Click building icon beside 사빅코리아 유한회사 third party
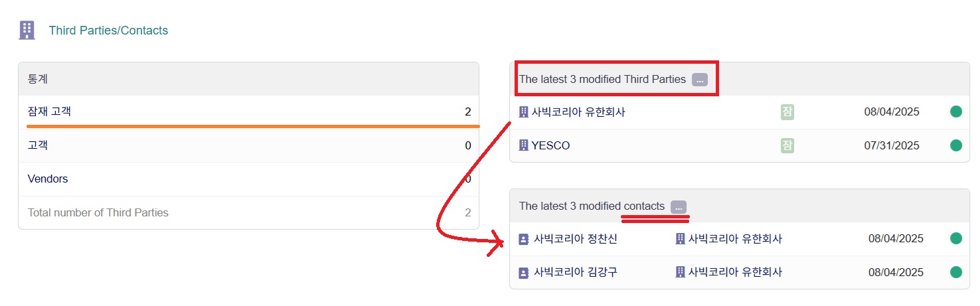The height and width of the screenshot is (306, 980). [523, 112]
